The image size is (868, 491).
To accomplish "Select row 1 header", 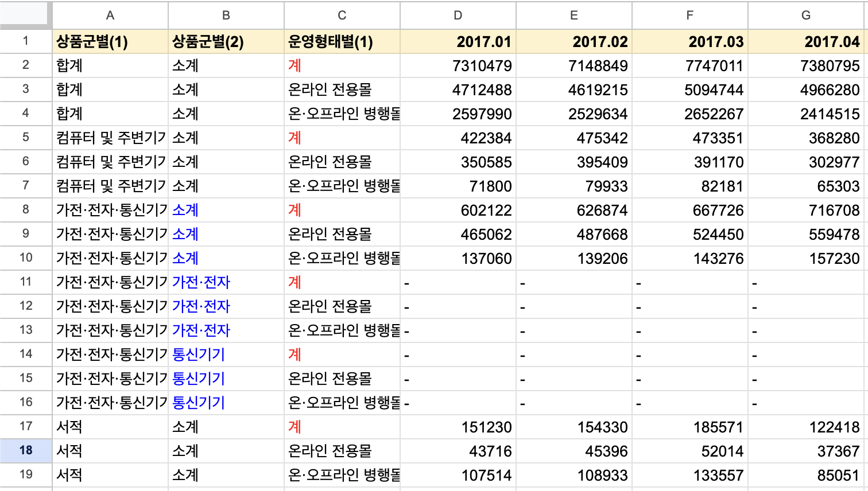I will click(x=26, y=41).
